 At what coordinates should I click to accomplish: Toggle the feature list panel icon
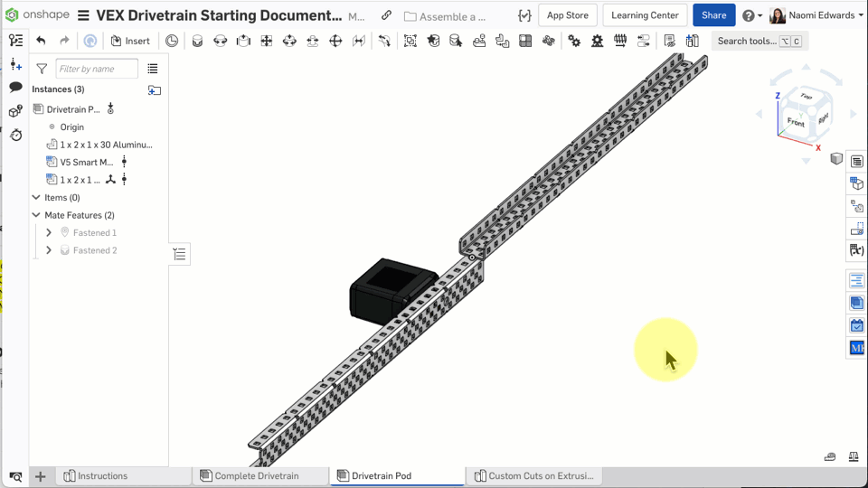[x=16, y=41]
